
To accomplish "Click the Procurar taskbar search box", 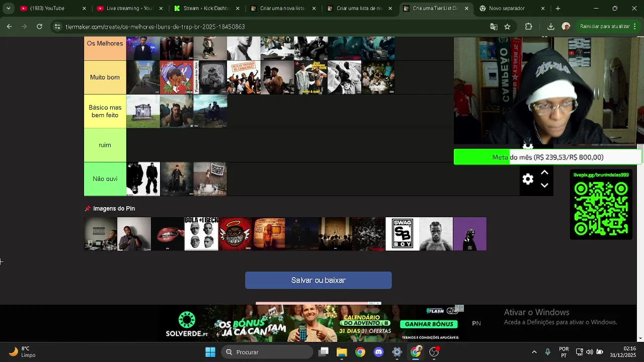I will pos(267,352).
